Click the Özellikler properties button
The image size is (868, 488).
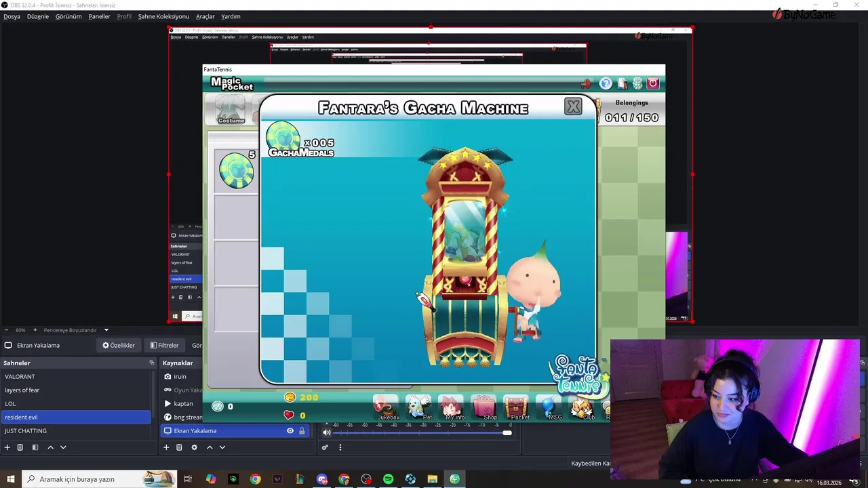pyautogui.click(x=119, y=345)
